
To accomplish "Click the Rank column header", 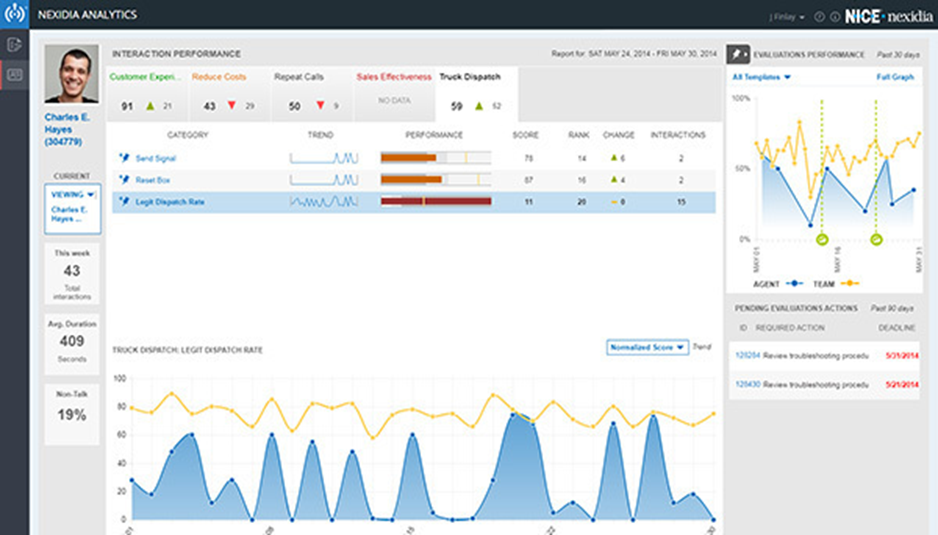I will [578, 135].
